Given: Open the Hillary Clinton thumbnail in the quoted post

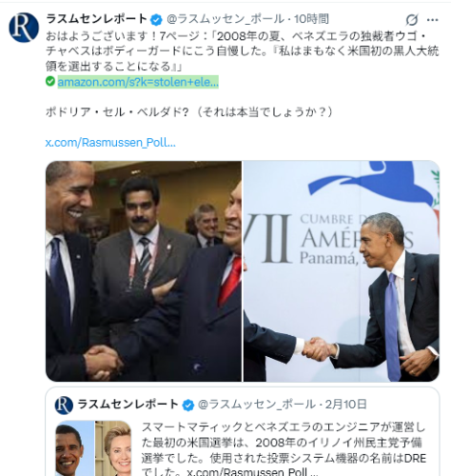Looking at the screenshot, I should (113, 448).
